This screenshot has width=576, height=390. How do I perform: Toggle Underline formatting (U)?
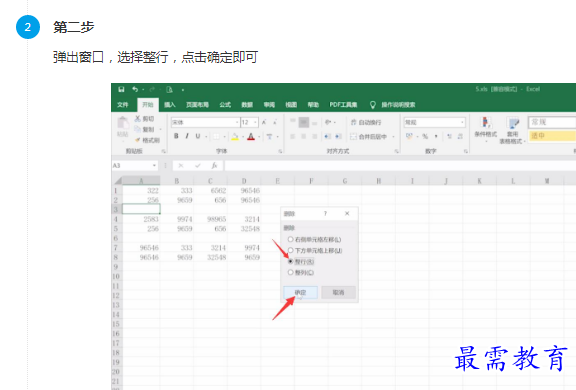(x=198, y=136)
